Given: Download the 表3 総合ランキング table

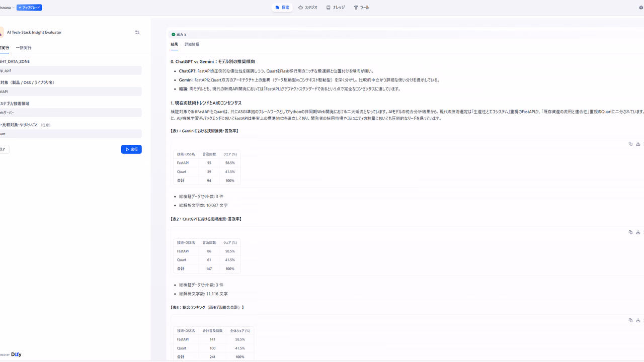Looking at the screenshot, I should pyautogui.click(x=638, y=320).
